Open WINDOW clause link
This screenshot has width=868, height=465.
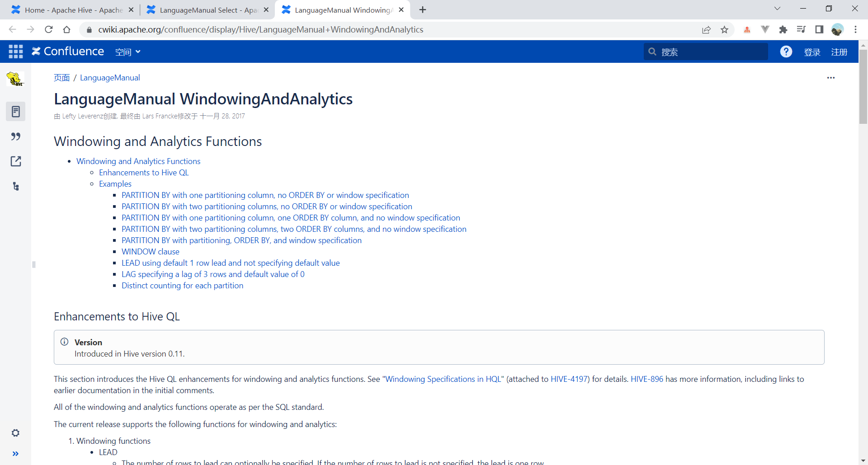point(151,252)
